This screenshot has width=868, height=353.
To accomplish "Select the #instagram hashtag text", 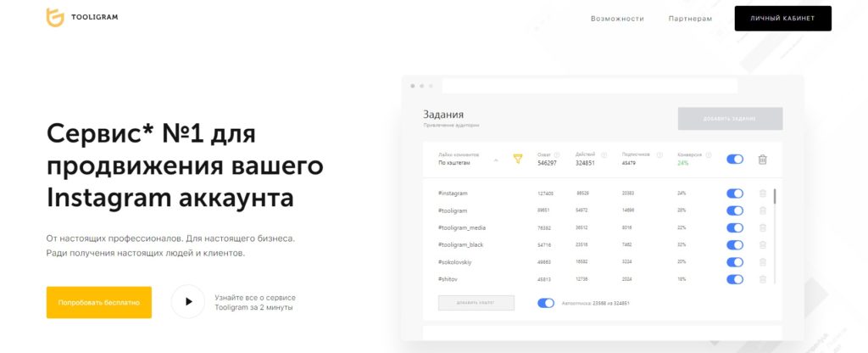I will point(453,193).
